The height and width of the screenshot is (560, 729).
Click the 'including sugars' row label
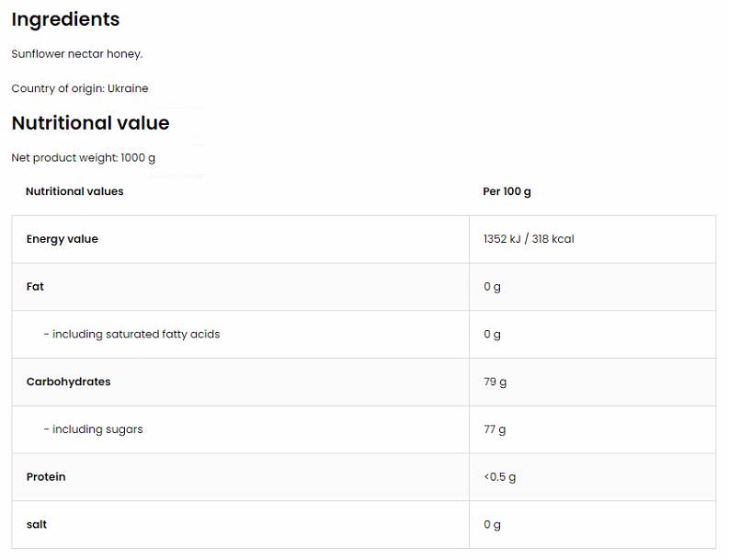[x=93, y=429]
